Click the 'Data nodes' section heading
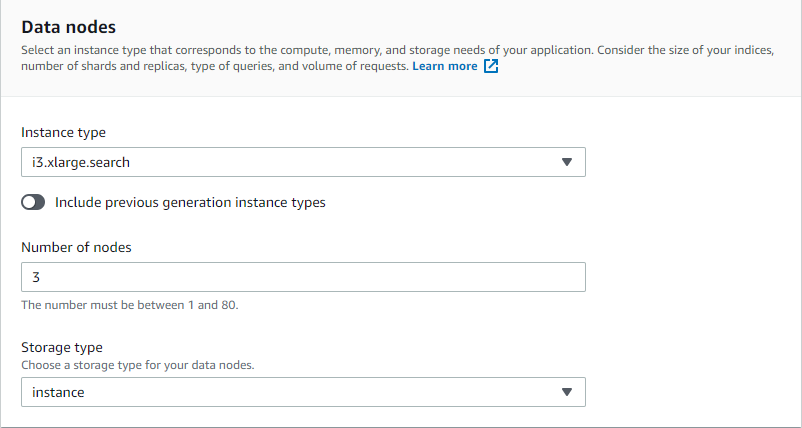The width and height of the screenshot is (802, 428). coord(69,27)
